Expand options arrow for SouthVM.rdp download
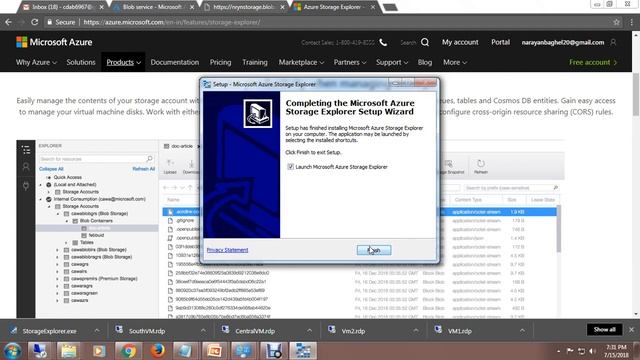Image resolution: width=640 pixels, height=360 pixels. (203, 331)
